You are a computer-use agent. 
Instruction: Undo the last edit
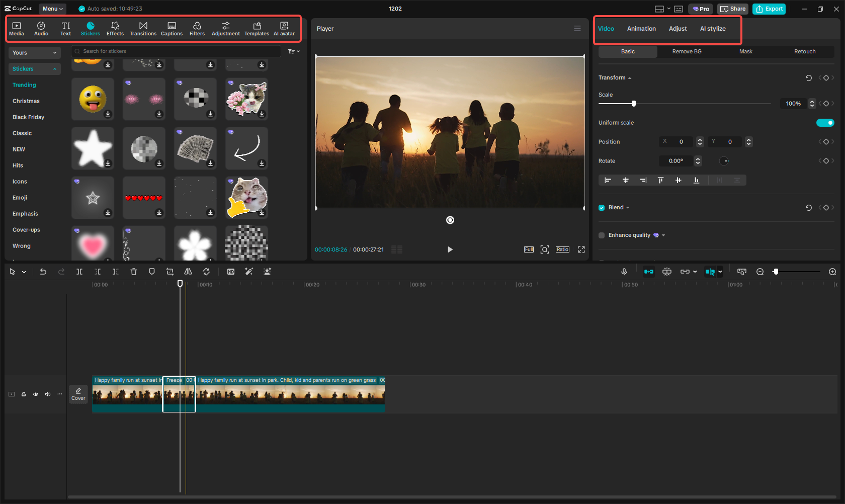[43, 272]
